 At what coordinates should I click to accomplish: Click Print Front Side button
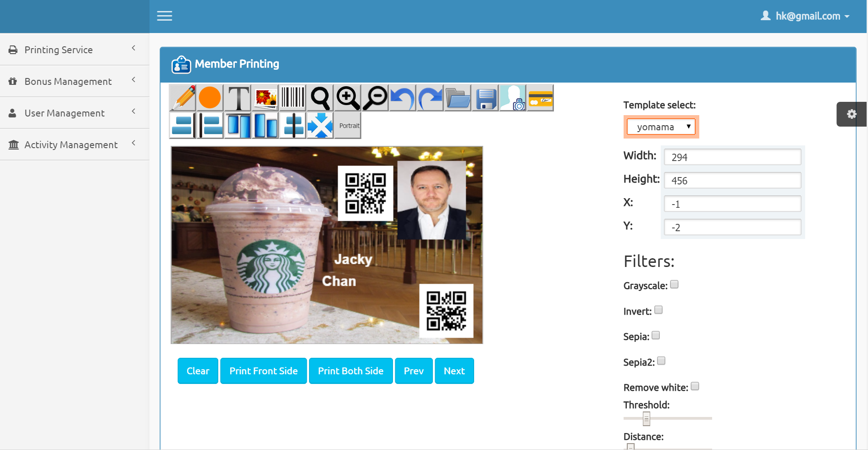point(264,371)
